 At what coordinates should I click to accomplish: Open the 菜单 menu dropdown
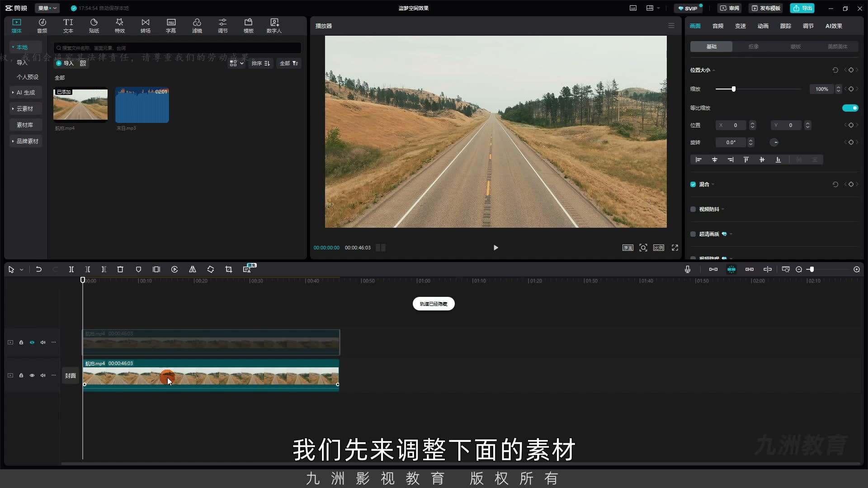[x=47, y=8]
